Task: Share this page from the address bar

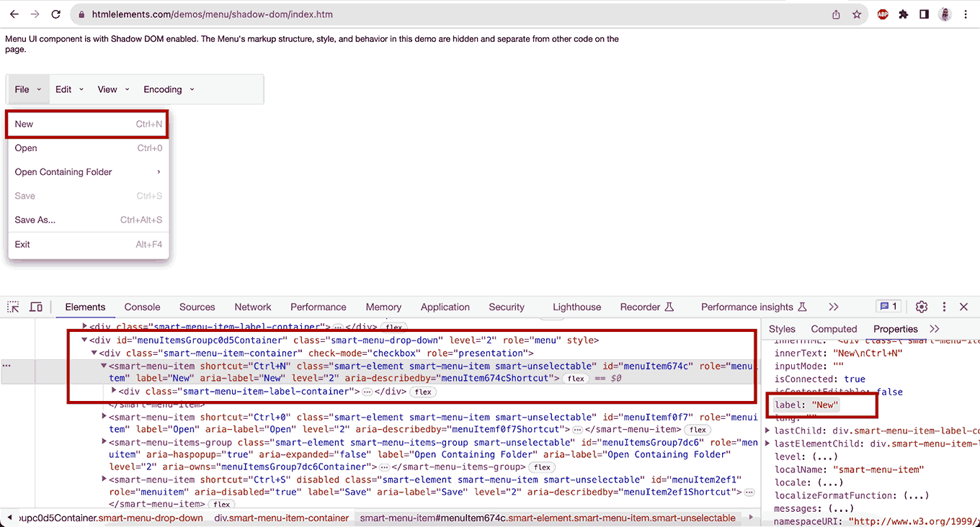Action: [x=836, y=14]
